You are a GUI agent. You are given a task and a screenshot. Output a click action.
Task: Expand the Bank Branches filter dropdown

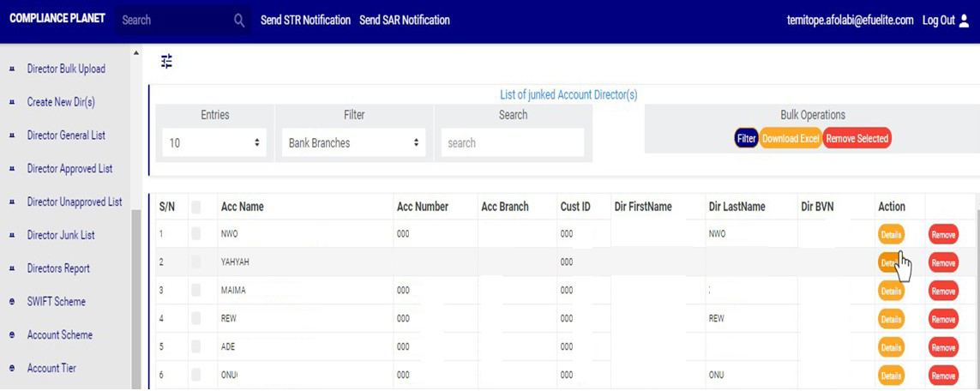coord(353,143)
